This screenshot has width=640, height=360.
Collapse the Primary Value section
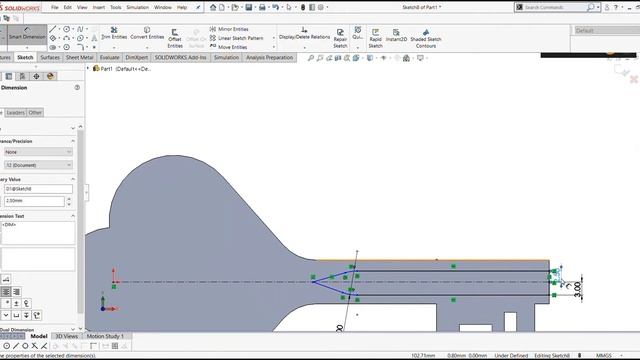pyautogui.click(x=73, y=179)
